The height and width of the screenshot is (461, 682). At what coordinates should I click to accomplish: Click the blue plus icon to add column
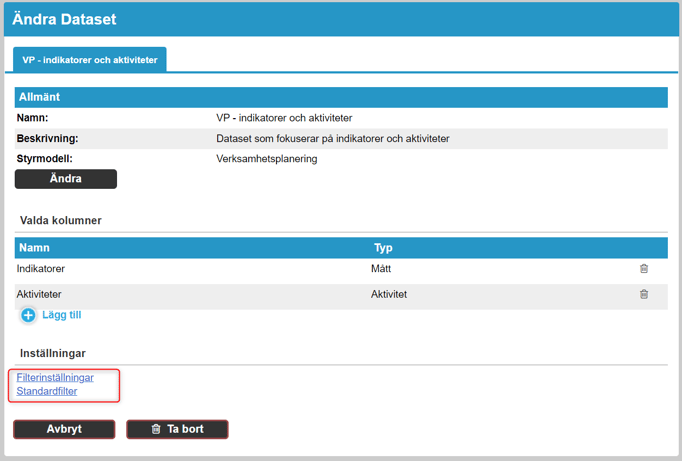pyautogui.click(x=28, y=316)
